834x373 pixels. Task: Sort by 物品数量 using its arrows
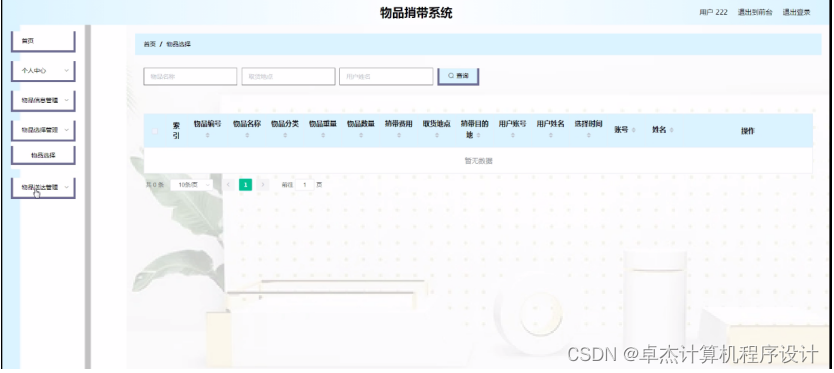361,136
